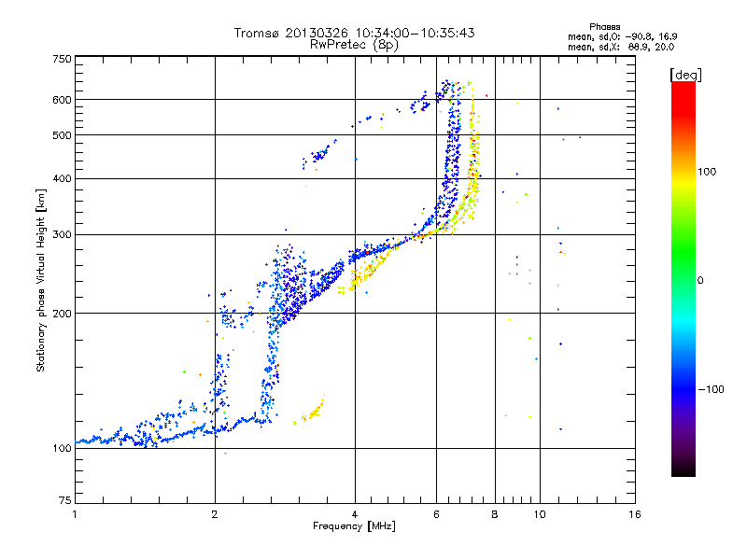Click the 'Phases' heading text
Screen dimensions: 747x560
click(604, 27)
